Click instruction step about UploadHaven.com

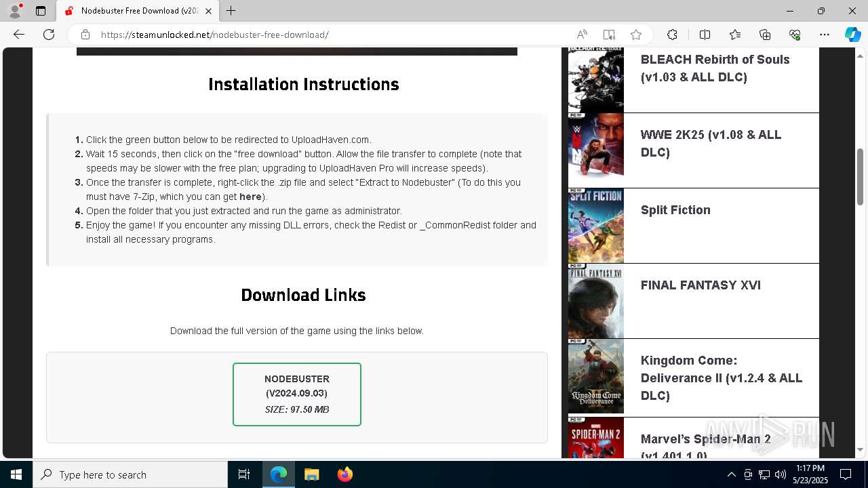tap(229, 140)
